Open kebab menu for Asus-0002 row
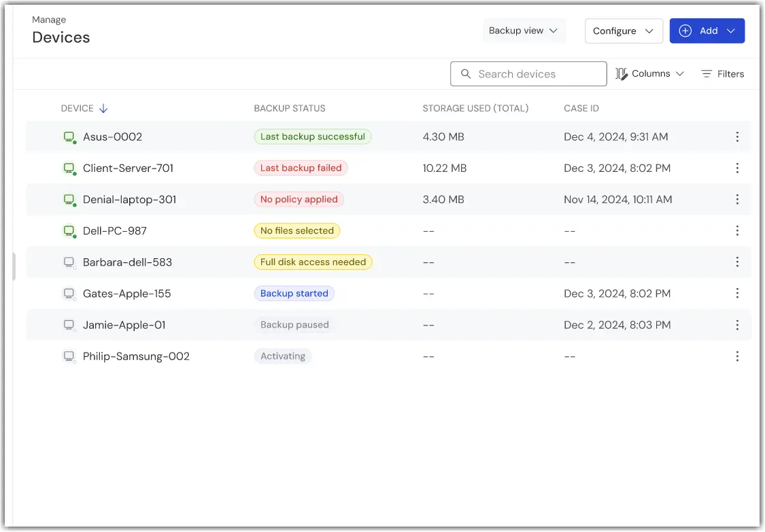This screenshot has width=765, height=532. pyautogui.click(x=736, y=137)
